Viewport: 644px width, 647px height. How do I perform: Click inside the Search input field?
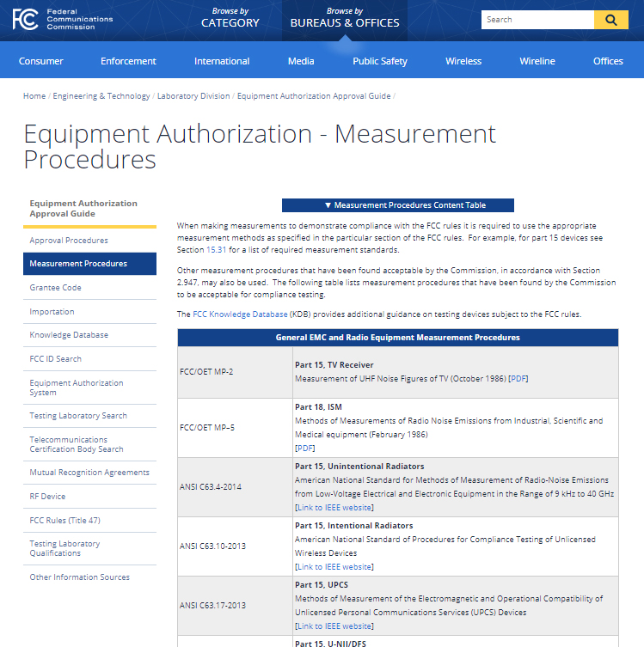click(x=537, y=20)
